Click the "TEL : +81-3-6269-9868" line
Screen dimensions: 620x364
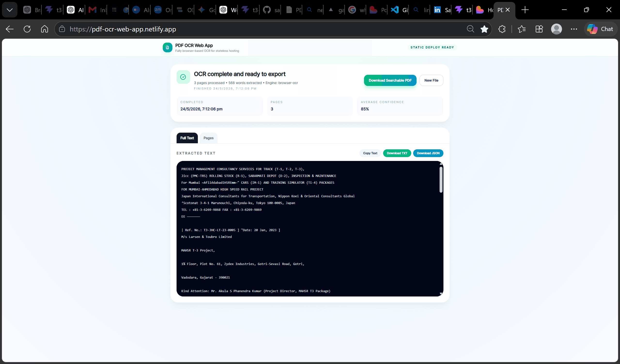221,210
